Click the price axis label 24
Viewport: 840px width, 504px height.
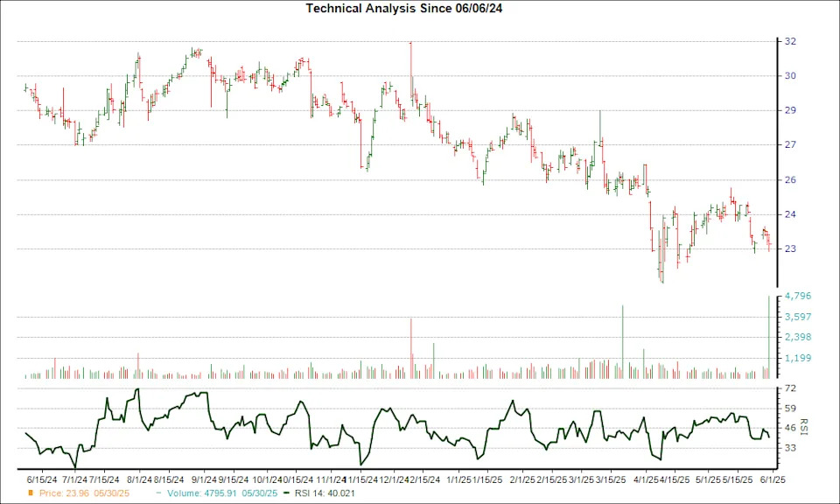(790, 214)
